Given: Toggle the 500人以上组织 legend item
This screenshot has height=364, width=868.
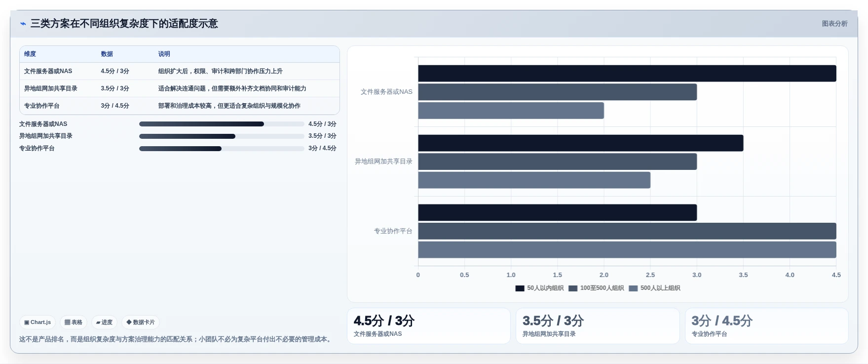Looking at the screenshot, I should (x=654, y=288).
